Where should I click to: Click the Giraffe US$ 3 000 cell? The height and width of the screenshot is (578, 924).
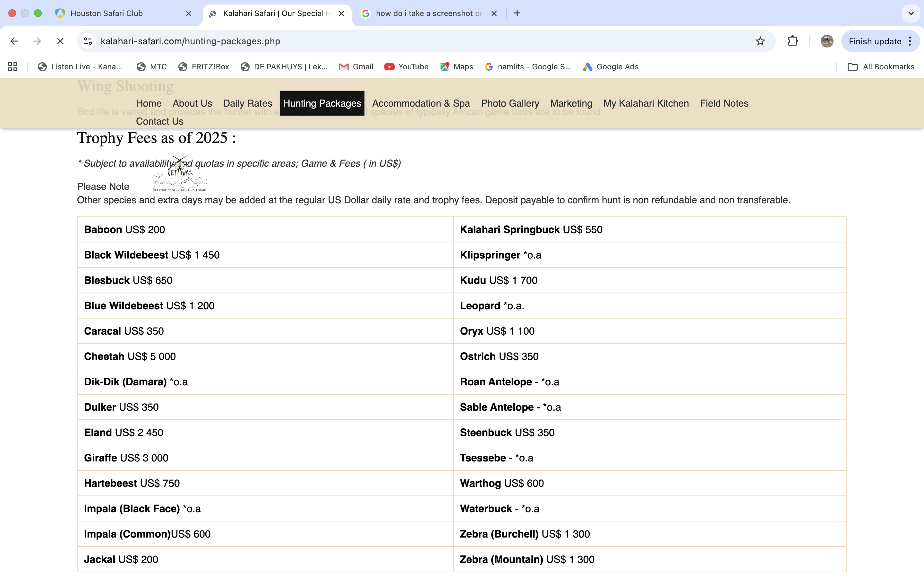pyautogui.click(x=265, y=458)
